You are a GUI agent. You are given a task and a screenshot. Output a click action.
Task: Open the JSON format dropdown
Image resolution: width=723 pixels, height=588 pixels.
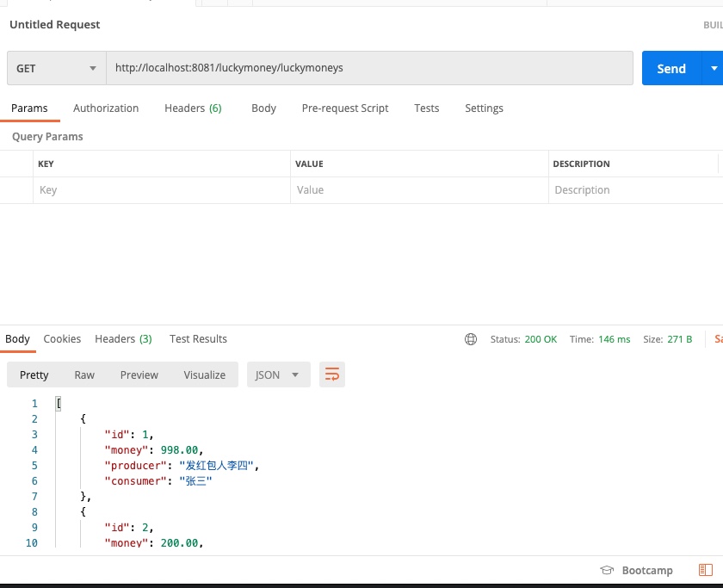tap(278, 374)
